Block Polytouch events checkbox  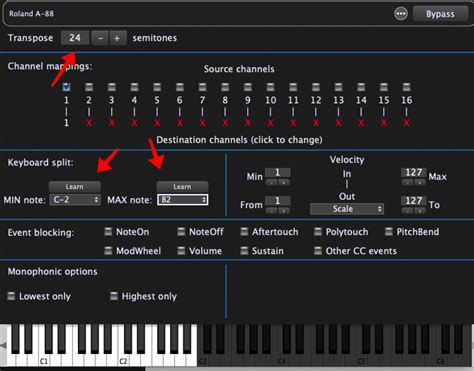[318, 232]
